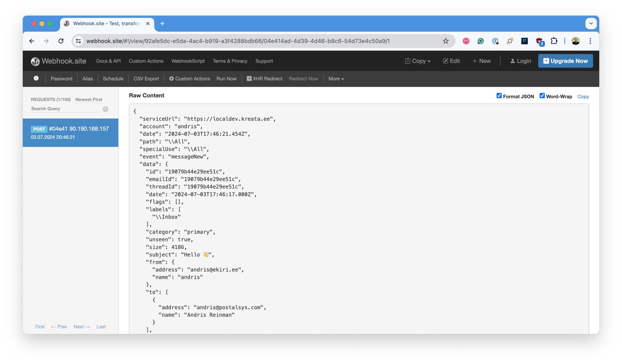Image resolution: width=622 pixels, height=364 pixels.
Task: Open the Terms & Privacy page
Action: click(230, 61)
